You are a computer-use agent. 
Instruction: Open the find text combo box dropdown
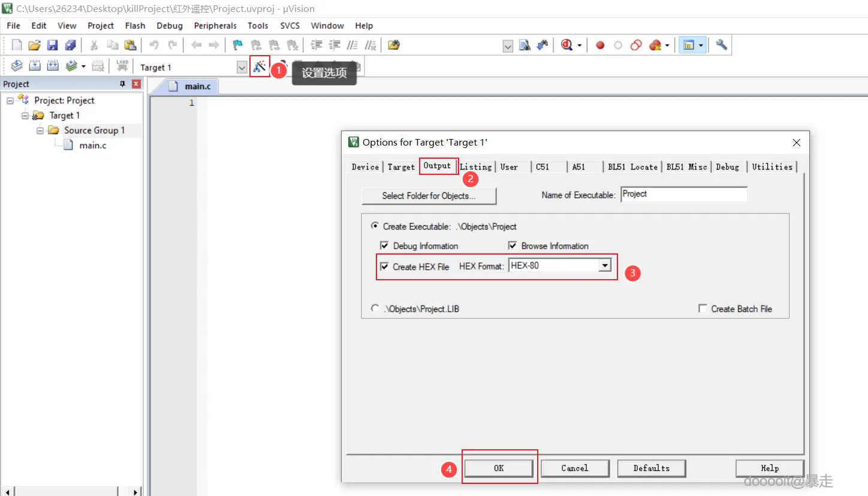508,46
